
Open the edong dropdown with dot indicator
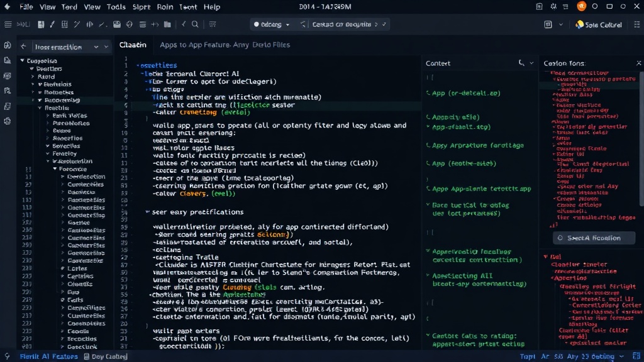tap(272, 25)
